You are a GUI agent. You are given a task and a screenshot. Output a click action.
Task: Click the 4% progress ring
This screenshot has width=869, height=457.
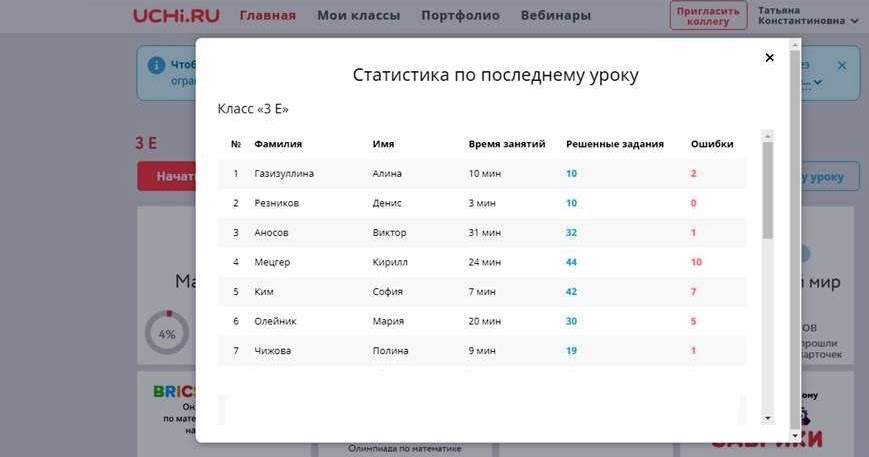(x=167, y=333)
